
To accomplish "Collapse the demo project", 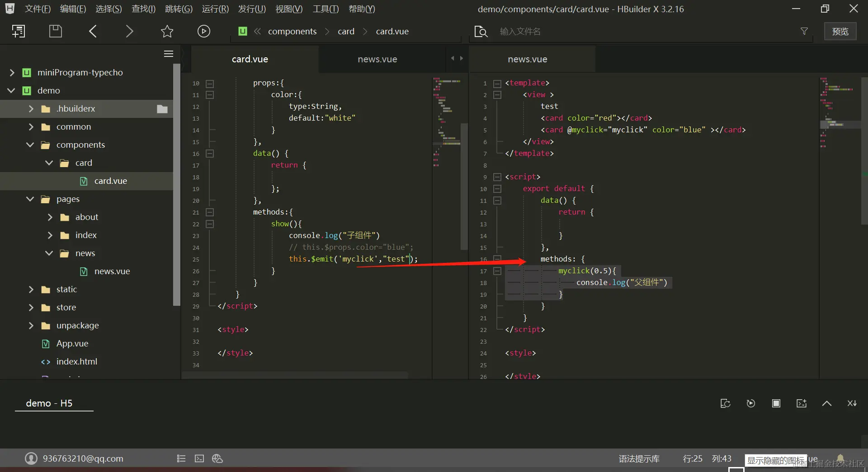I will click(x=11, y=91).
